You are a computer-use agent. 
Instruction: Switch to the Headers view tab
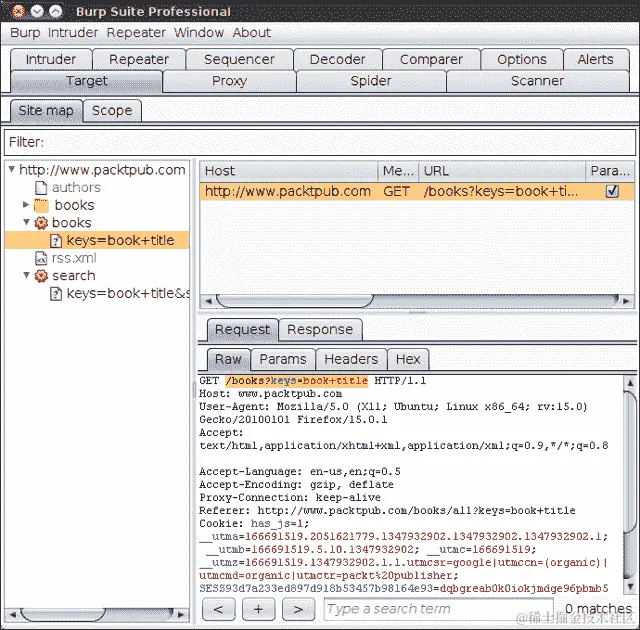point(351,359)
